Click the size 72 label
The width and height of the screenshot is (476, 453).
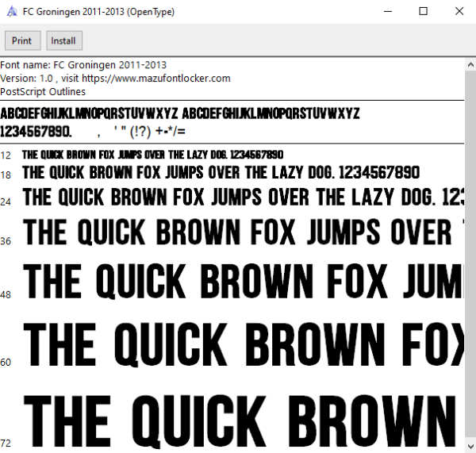[x=6, y=443]
